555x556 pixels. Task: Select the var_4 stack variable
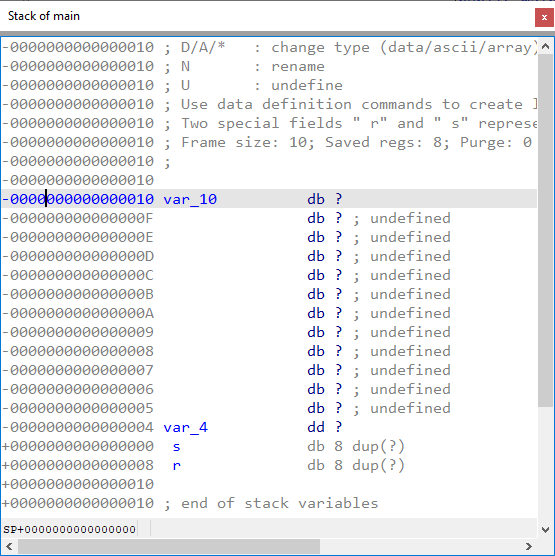185,427
